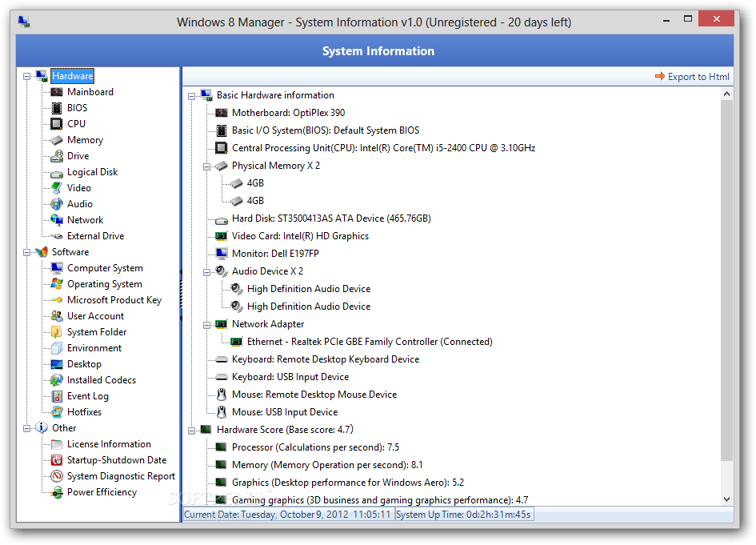Image resolution: width=756 pixels, height=545 pixels.
Task: Select the Hard Disk ST3500413AS row
Action: pos(331,218)
